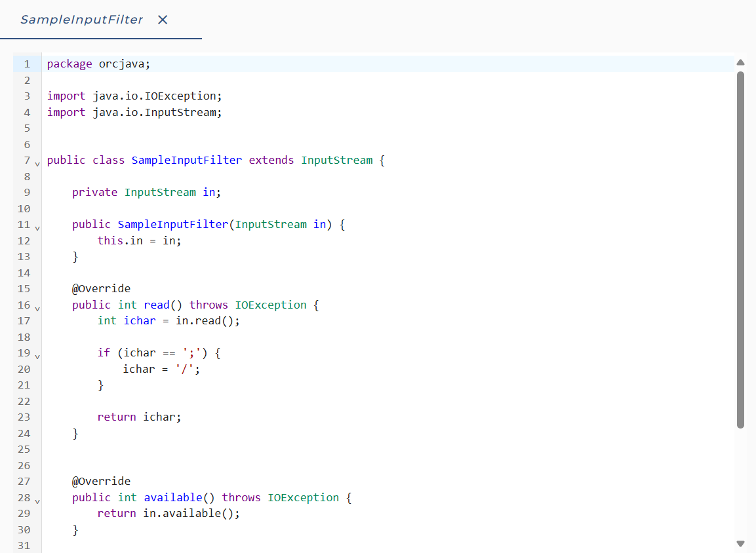Collapse the available() fold arrow on line 28
This screenshot has height=553, width=756.
(37, 501)
